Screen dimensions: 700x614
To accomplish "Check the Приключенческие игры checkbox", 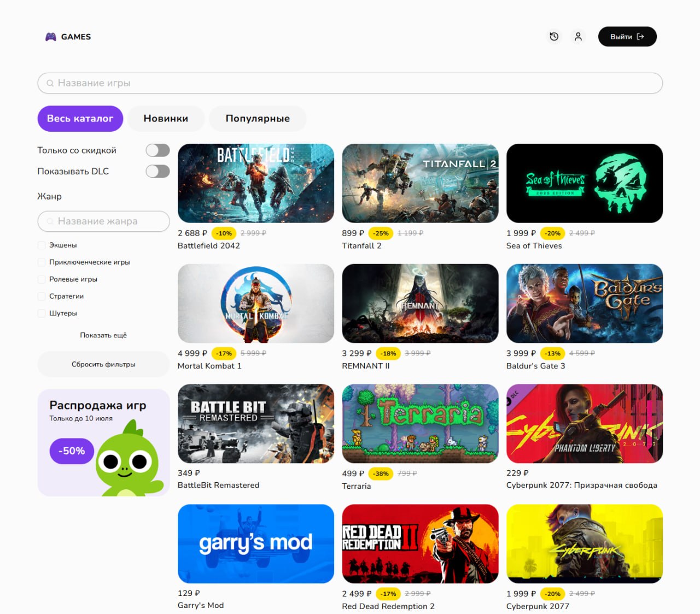I will [x=42, y=262].
